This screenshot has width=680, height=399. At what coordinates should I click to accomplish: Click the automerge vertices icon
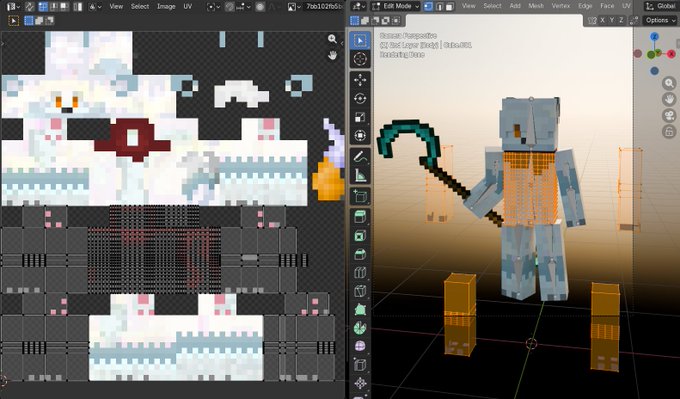pyautogui.click(x=634, y=20)
